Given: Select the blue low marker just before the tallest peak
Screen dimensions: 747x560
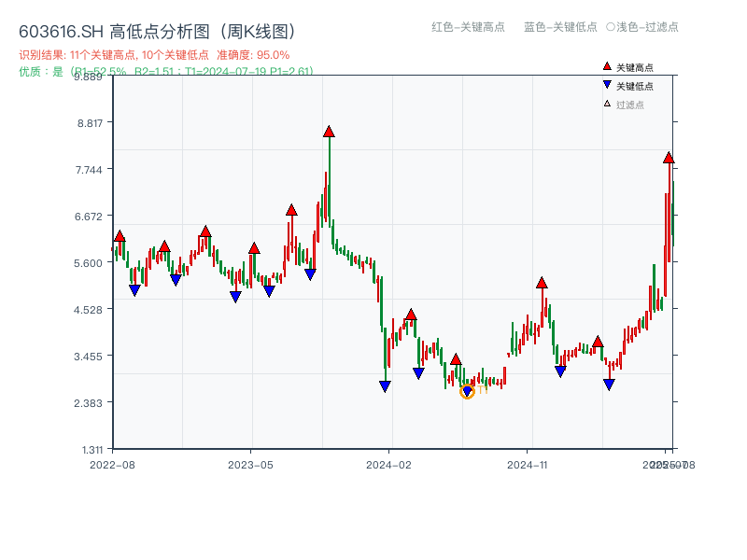Looking at the screenshot, I should pyautogui.click(x=310, y=274).
